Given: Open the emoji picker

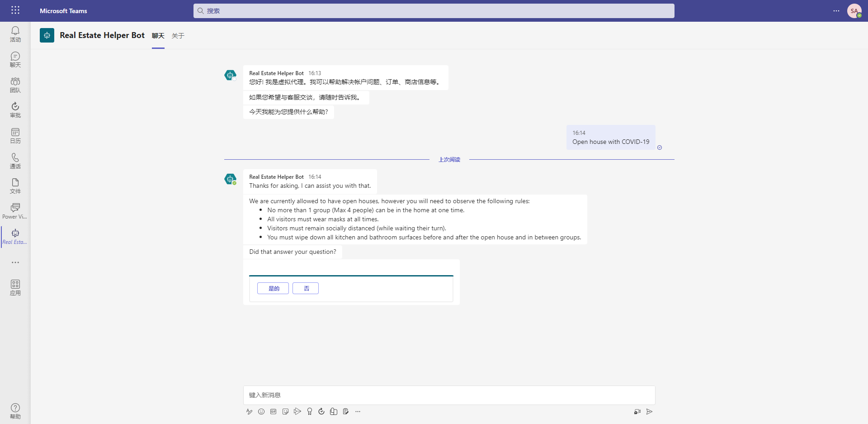Looking at the screenshot, I should (261, 411).
